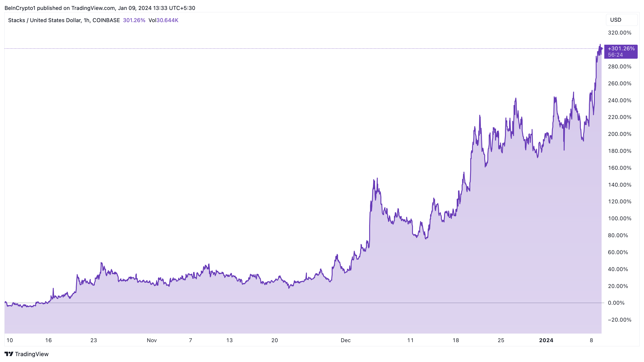Select the Nov marker on time axis
The height and width of the screenshot is (362, 644).
coord(152,340)
